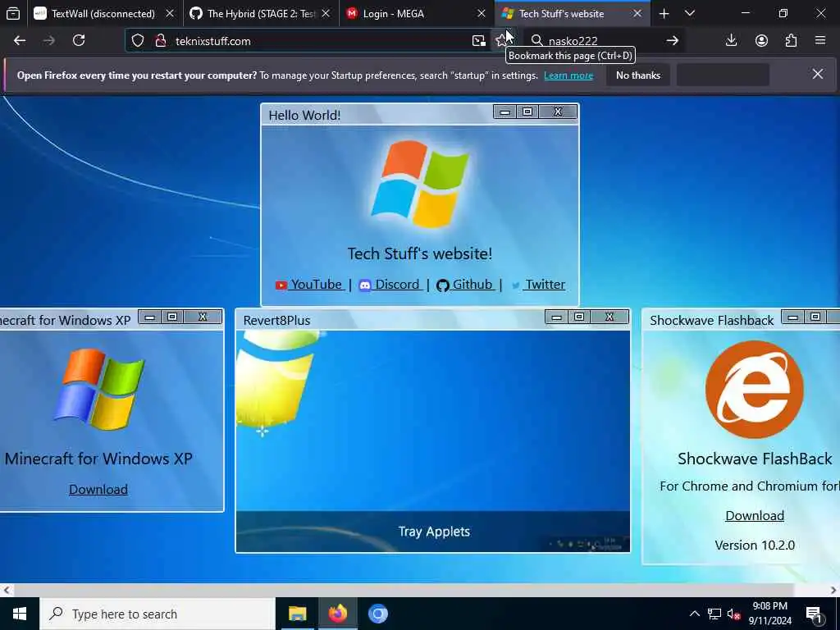Screen dimensions: 840x630
Task: Reload the current page
Action: coord(79,41)
